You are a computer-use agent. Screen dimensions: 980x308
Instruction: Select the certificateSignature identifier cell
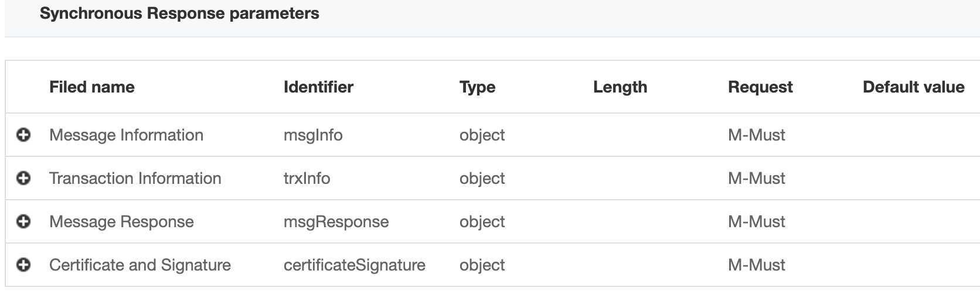[x=355, y=265]
